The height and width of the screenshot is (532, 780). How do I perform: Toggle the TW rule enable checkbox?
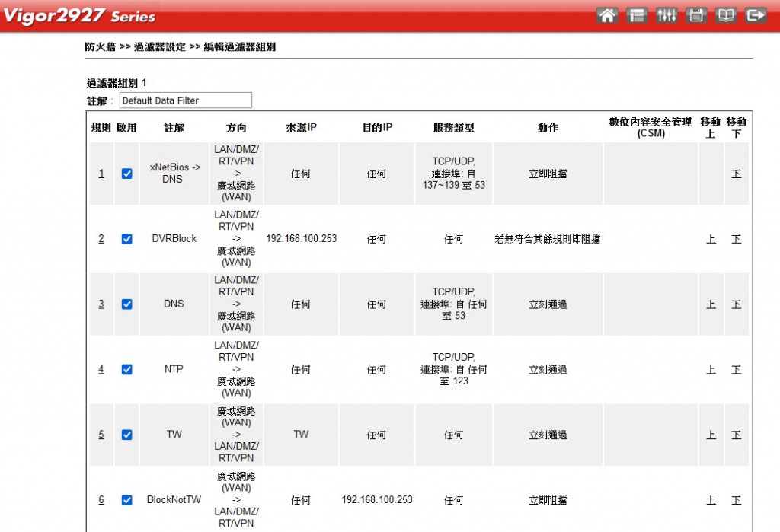point(127,435)
